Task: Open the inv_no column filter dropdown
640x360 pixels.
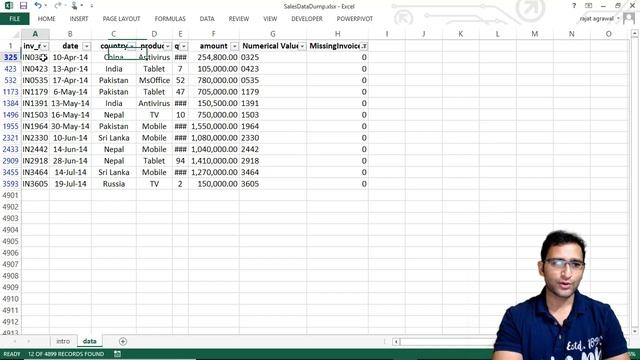Action: [45, 46]
